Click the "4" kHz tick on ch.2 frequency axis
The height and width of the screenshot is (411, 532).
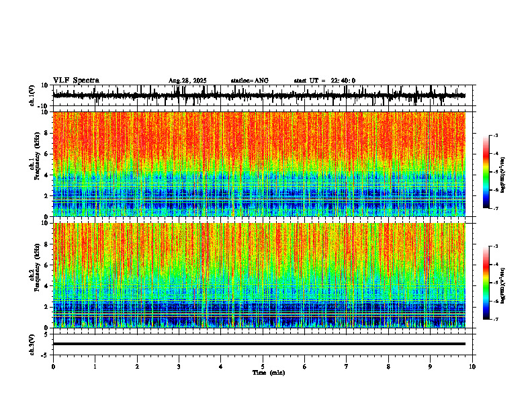[47, 286]
